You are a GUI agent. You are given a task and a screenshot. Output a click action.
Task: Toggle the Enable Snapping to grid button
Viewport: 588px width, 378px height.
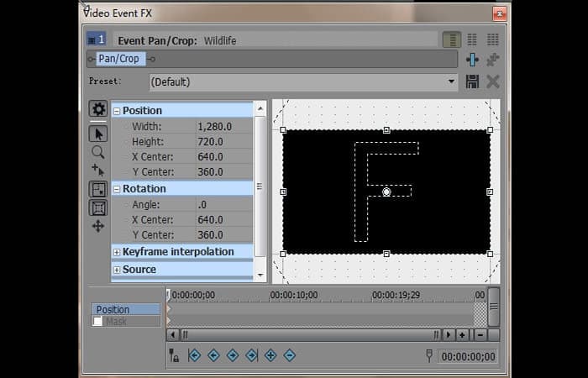98,189
